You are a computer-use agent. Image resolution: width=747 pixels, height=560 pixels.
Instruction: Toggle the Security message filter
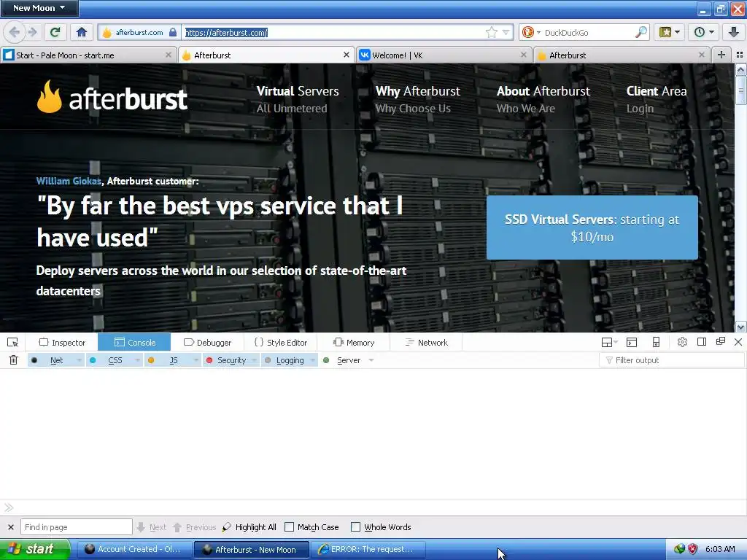point(226,360)
